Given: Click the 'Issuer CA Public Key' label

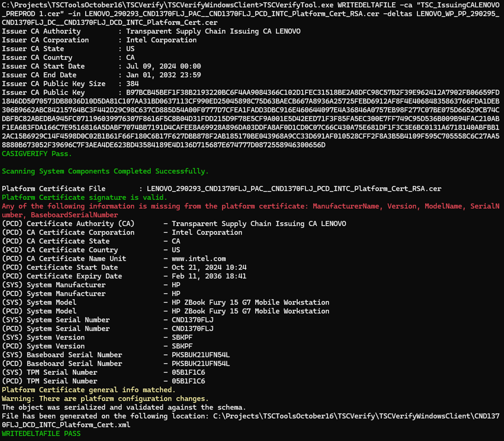Looking at the screenshot, I should 43,92.
